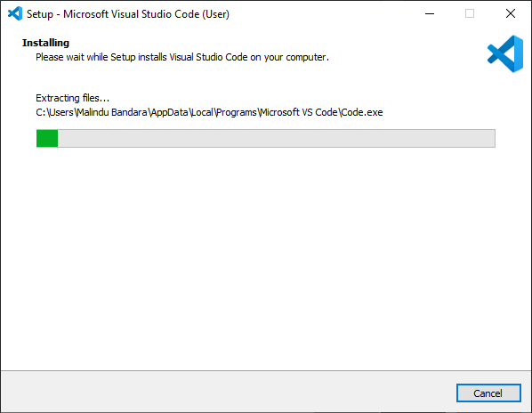Click the window title 'Setup - Microsoft Visual Studio Code (User)'
Viewport: 532px width, 413px height.
coord(128,14)
